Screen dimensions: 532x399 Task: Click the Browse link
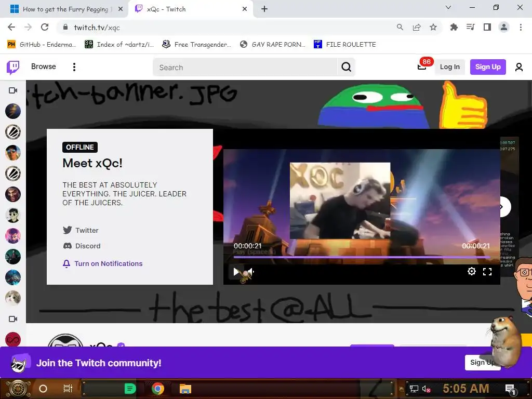44,66
